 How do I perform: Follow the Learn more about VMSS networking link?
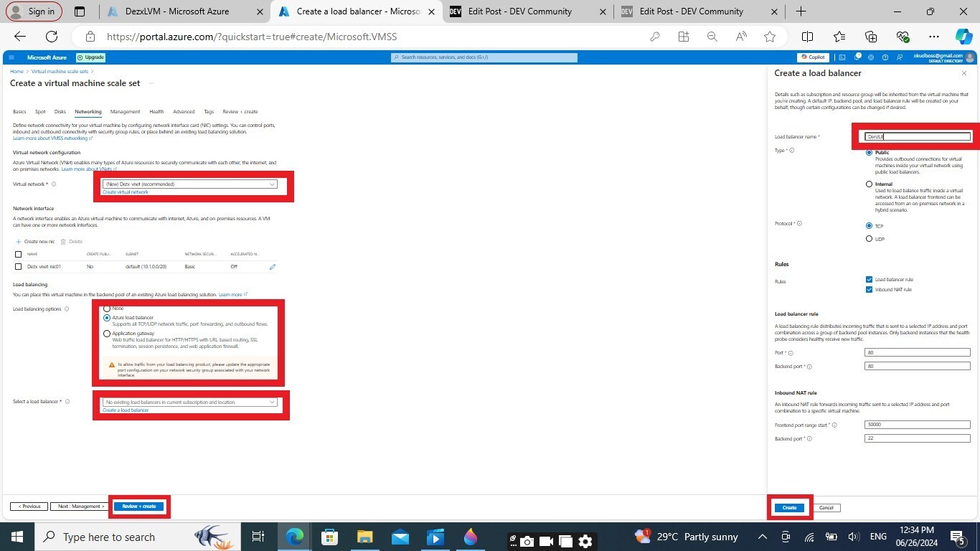point(51,138)
